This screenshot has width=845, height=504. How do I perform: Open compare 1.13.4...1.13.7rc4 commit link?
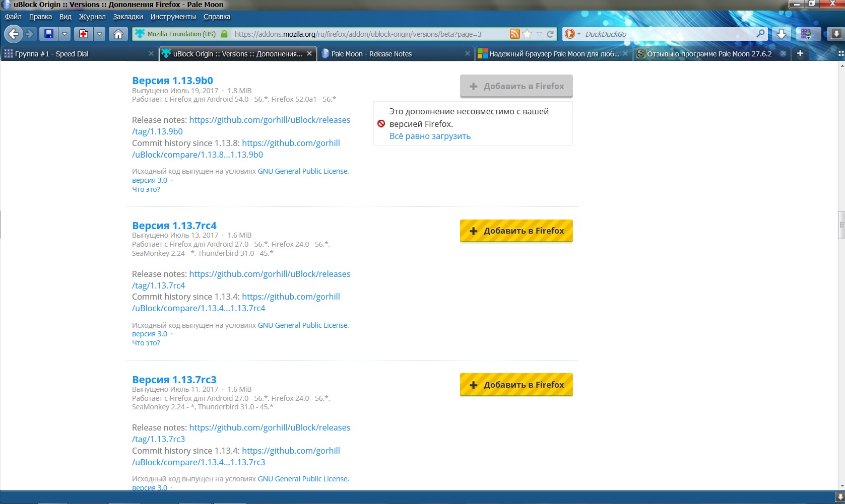click(236, 303)
